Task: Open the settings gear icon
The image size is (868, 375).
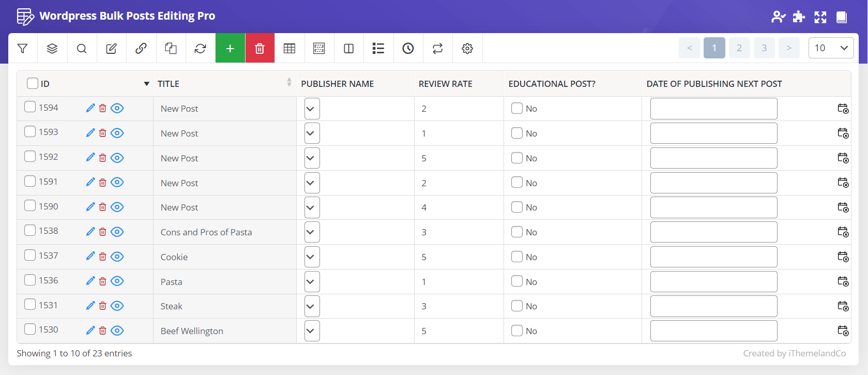Action: point(467,48)
